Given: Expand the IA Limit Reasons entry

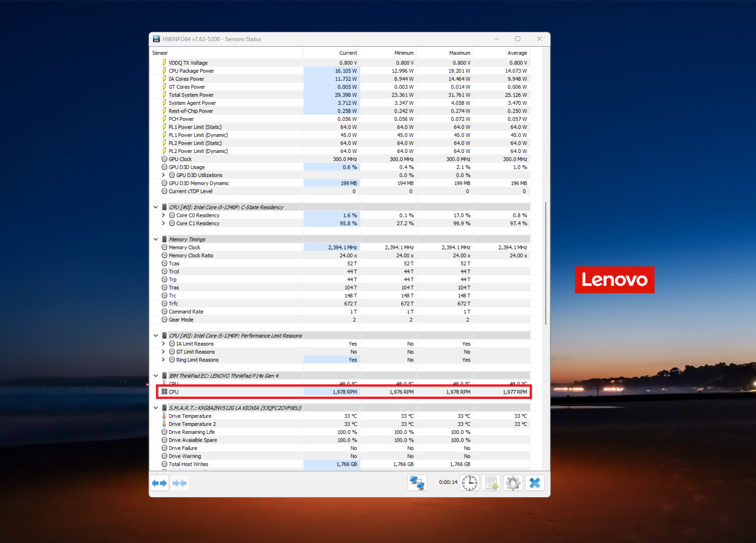Looking at the screenshot, I should click(x=163, y=343).
